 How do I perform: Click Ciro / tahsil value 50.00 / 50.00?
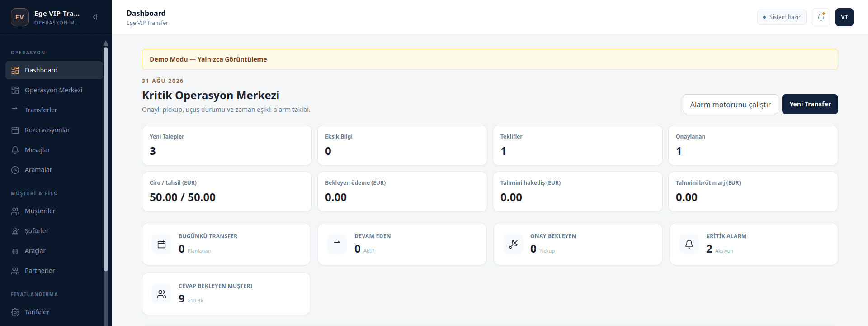(183, 197)
